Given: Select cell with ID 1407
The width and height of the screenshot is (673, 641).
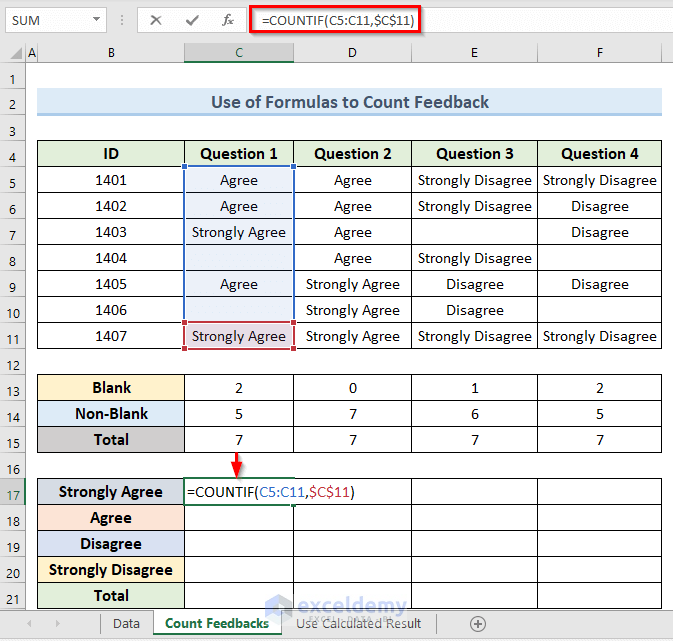Looking at the screenshot, I should coord(111,336).
